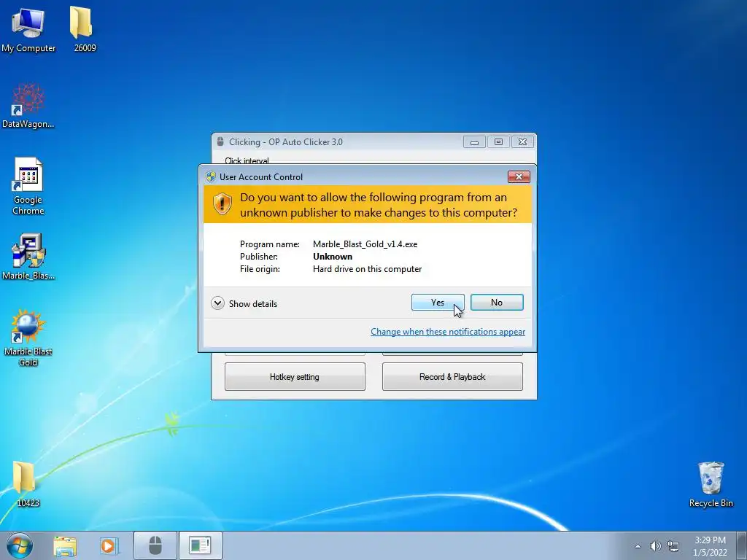
Task: Click the Show desktop strip at taskbar end
Action: click(x=742, y=545)
